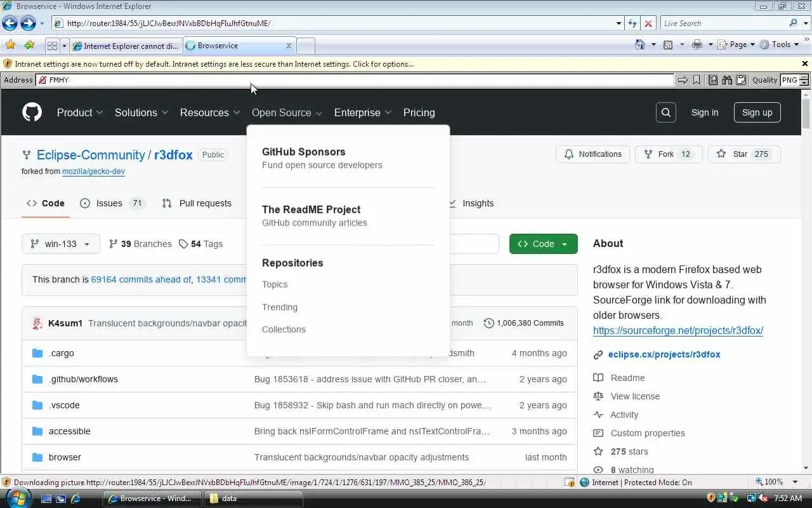
Task: Click the GitHub Octocat logo
Action: pyautogui.click(x=32, y=112)
